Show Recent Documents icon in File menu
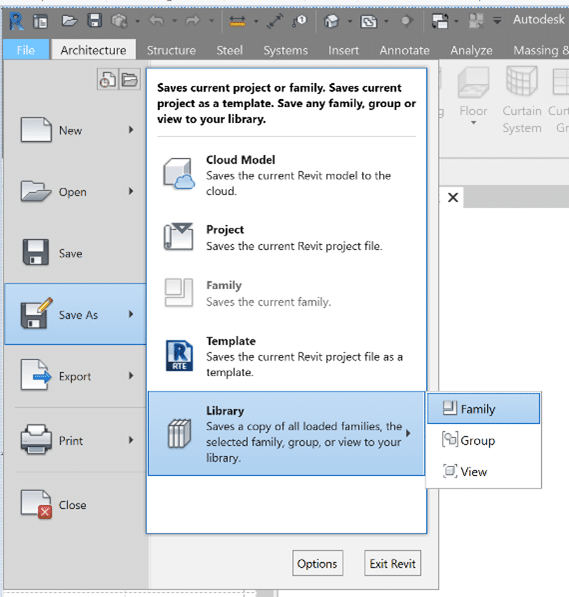 pos(108,80)
